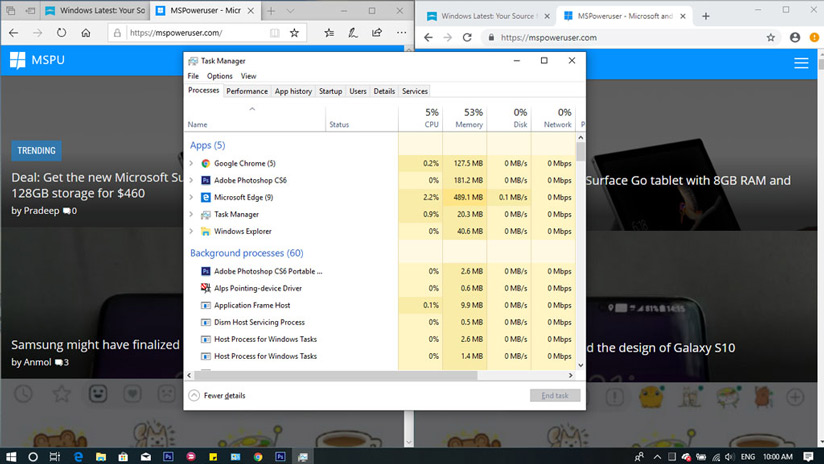Collapse Task Manager with Fewer details

click(x=217, y=395)
